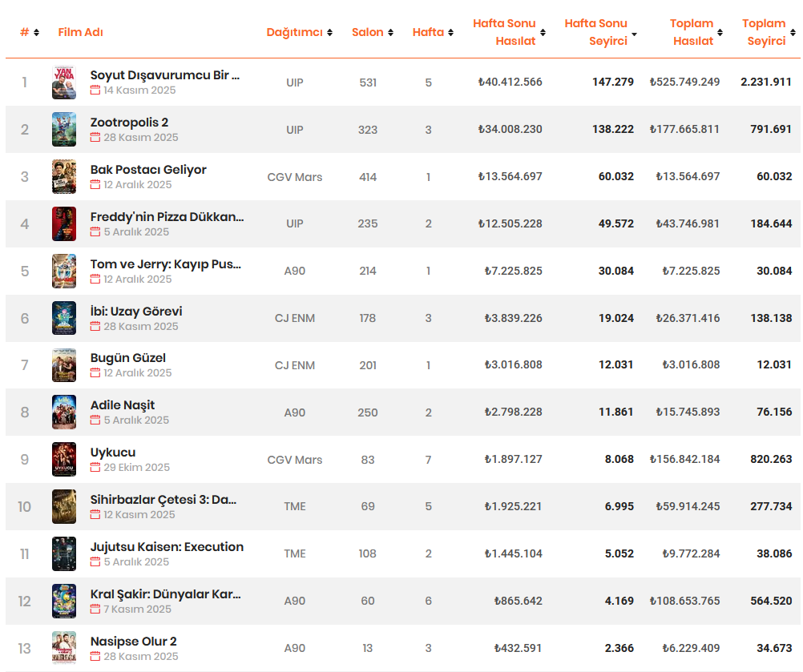Open Tom ve Jerry: Kayıp Pusula link
803x672 pixels.
tap(165, 264)
